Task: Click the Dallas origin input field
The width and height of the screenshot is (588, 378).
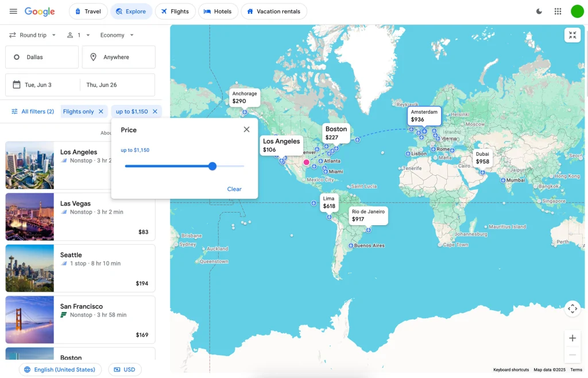Action: [x=42, y=57]
